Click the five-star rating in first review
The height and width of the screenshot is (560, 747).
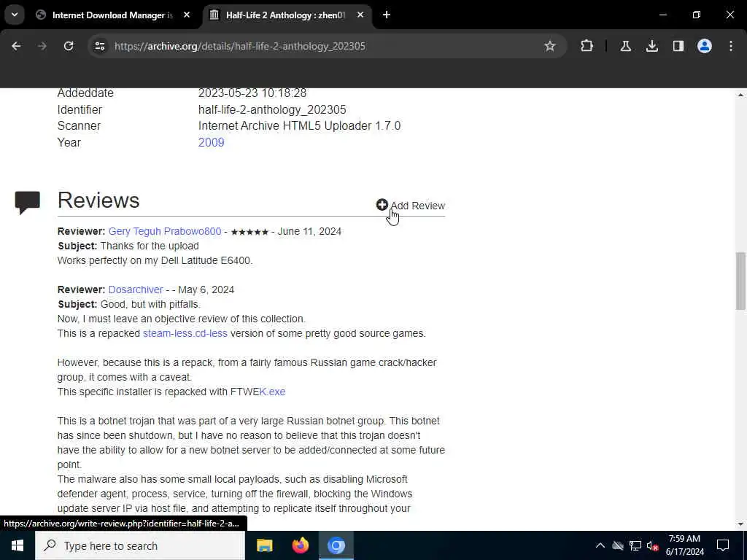pyautogui.click(x=249, y=232)
